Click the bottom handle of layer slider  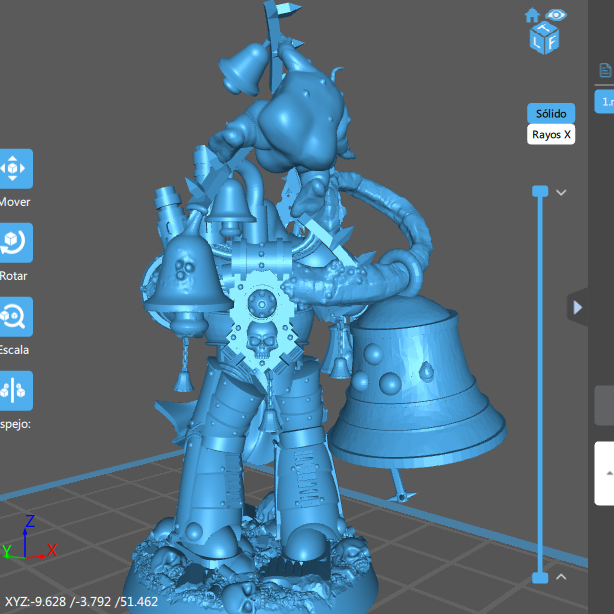[x=540, y=578]
